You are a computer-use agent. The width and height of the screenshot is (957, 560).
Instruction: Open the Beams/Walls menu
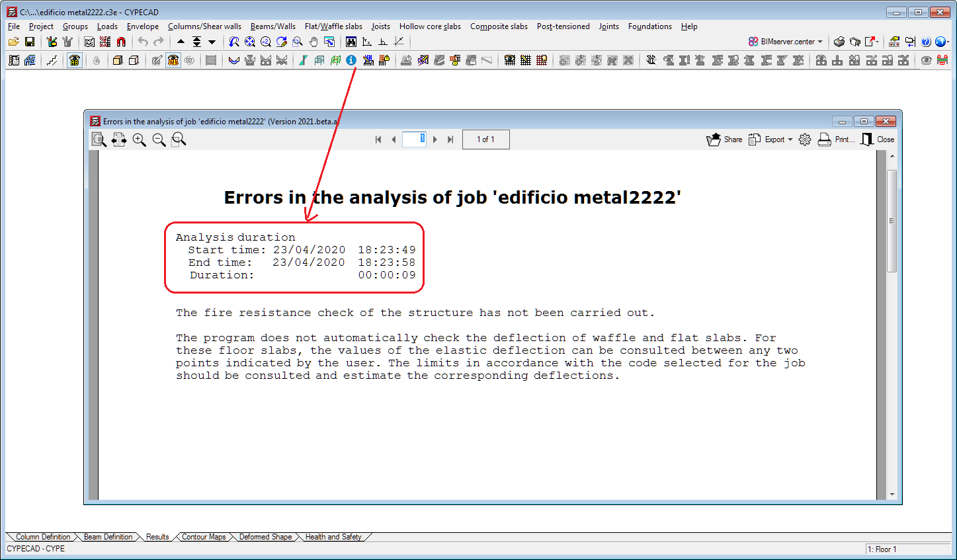point(272,26)
